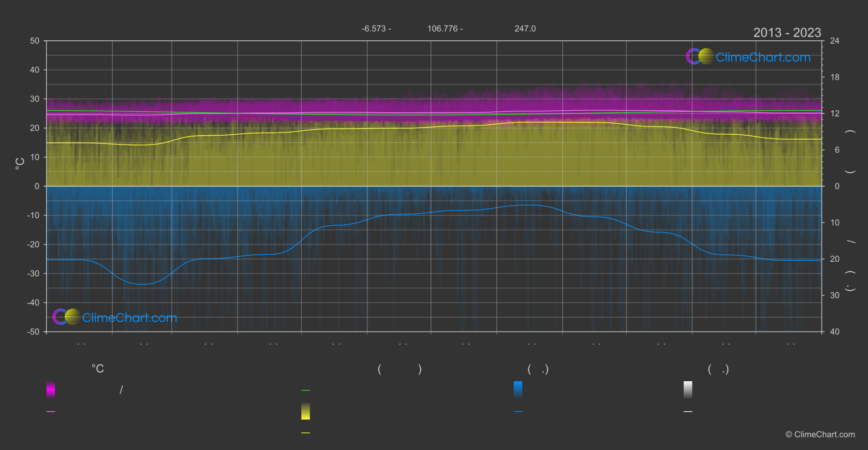Toggle the yellow line legend marker

(x=306, y=433)
